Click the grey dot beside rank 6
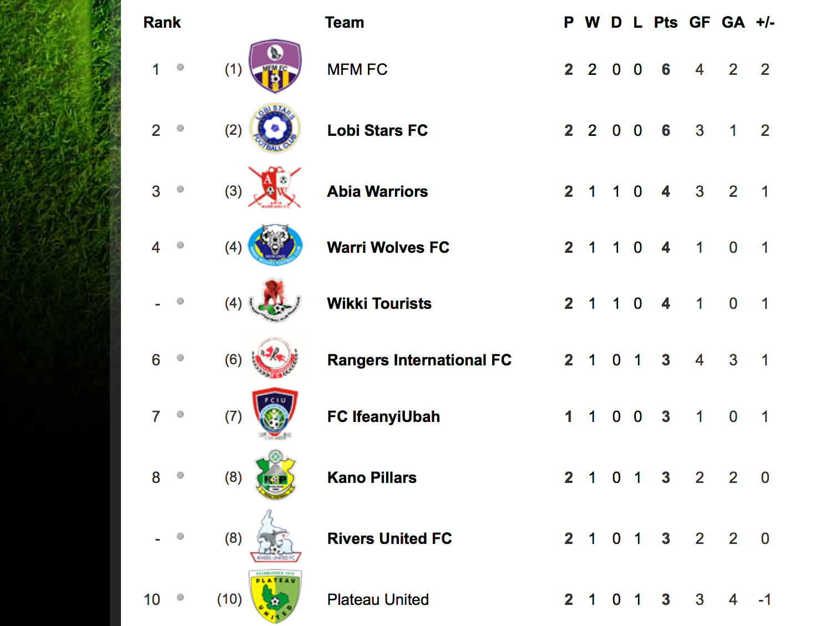Viewport: 840px width, 626px height. click(180, 358)
